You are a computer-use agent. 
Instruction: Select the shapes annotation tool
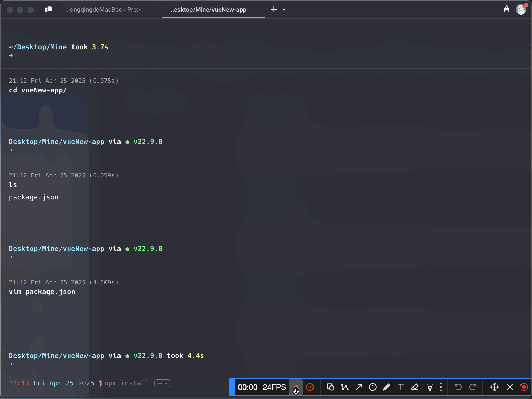pyautogui.click(x=330, y=387)
